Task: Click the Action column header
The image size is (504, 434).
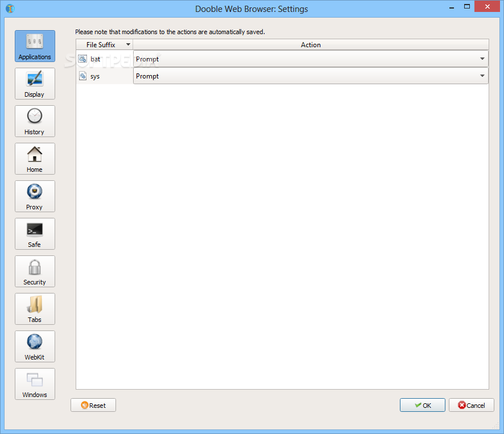Action: (x=311, y=45)
